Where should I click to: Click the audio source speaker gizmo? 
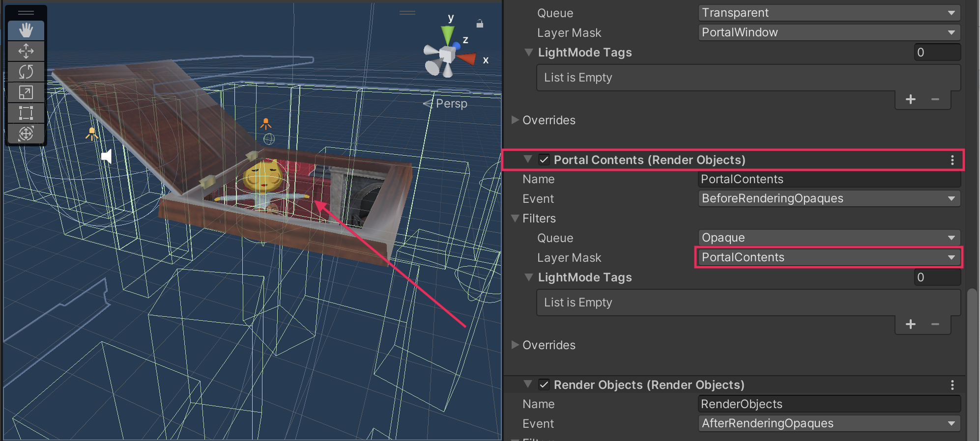[x=106, y=157]
